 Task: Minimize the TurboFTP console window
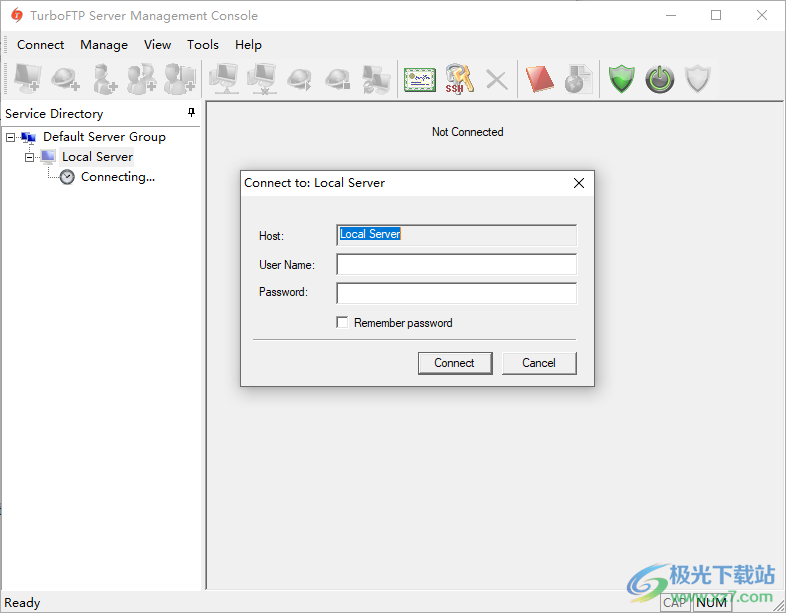(x=671, y=15)
